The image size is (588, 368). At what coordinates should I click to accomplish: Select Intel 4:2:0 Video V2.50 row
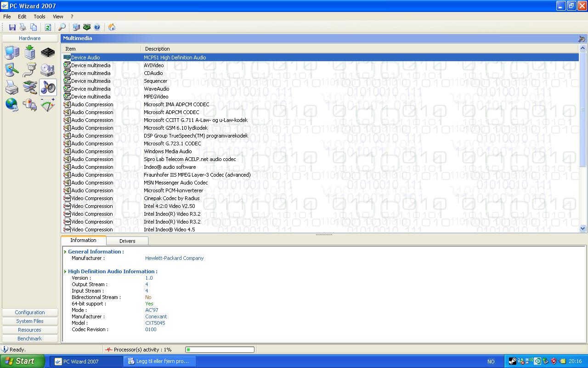(320, 206)
